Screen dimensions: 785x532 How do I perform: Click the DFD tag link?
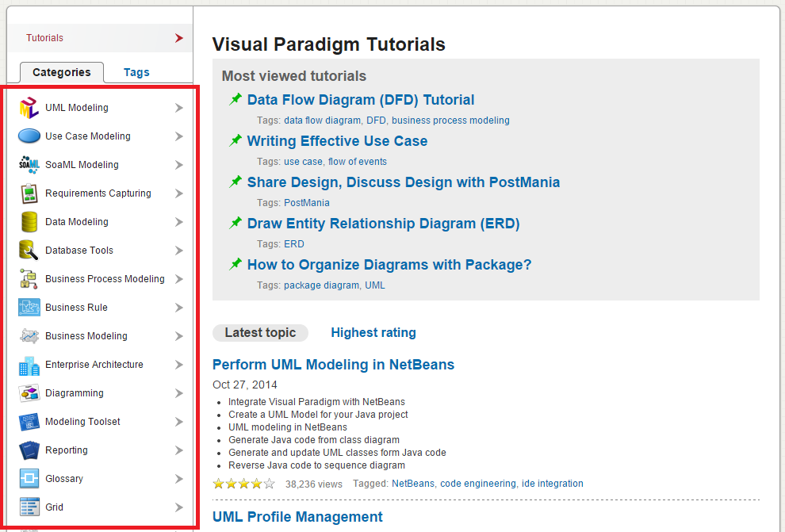click(376, 121)
